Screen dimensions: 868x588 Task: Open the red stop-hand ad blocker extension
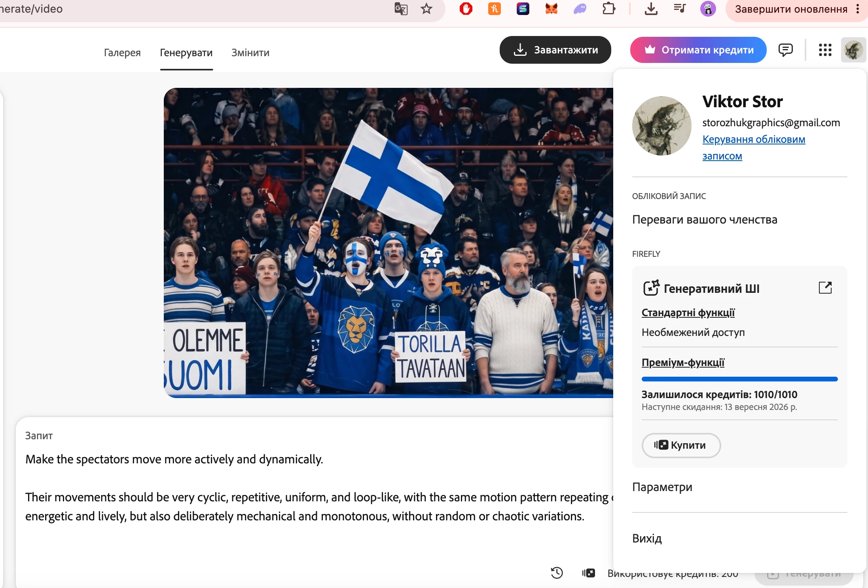(x=466, y=9)
